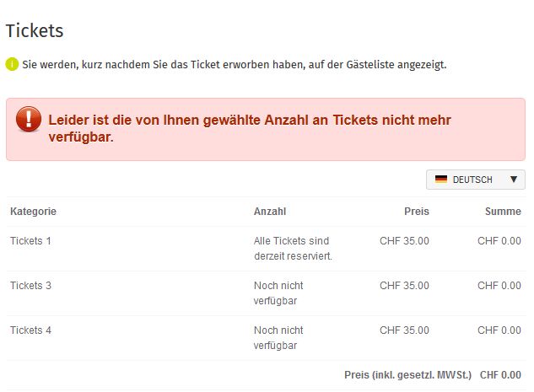534x392 pixels.
Task: Click the Tickets heading
Action: [35, 30]
